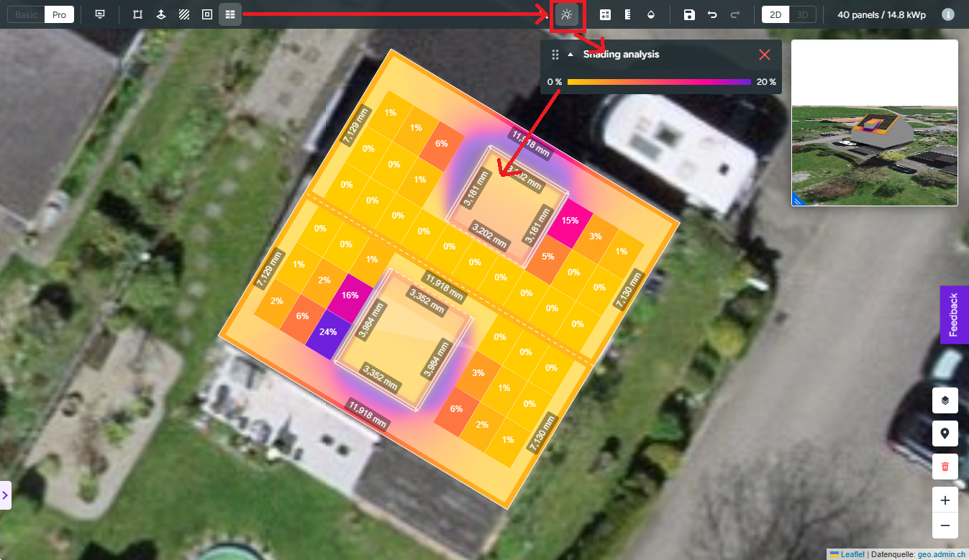Open the purple Feedback tab
This screenshot has height=560, width=969.
954,315
